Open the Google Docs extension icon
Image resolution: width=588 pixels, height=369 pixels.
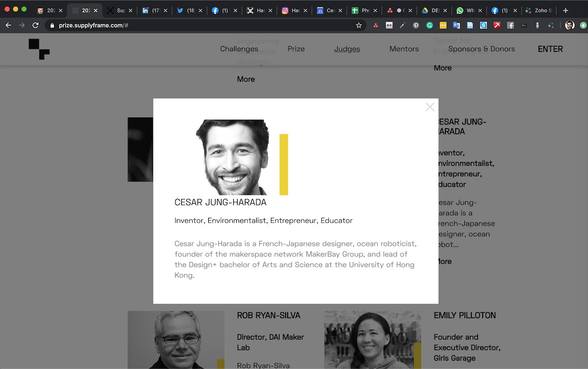[x=470, y=25]
